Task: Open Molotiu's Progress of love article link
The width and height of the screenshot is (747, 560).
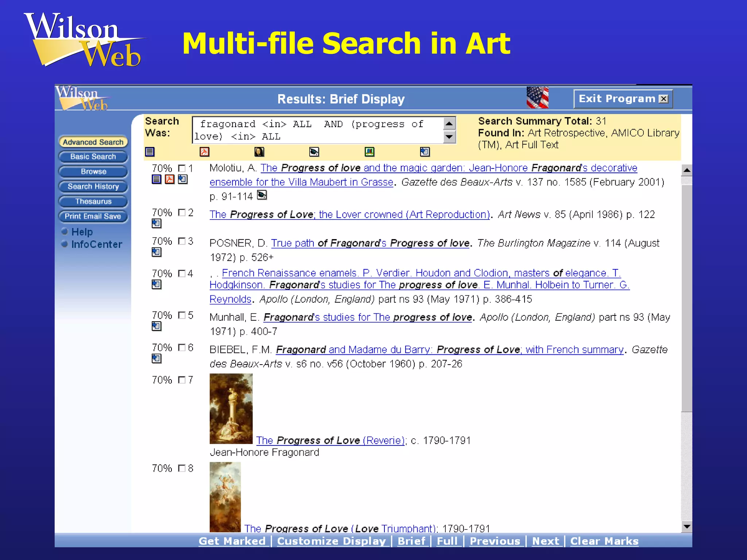Action: coord(423,175)
